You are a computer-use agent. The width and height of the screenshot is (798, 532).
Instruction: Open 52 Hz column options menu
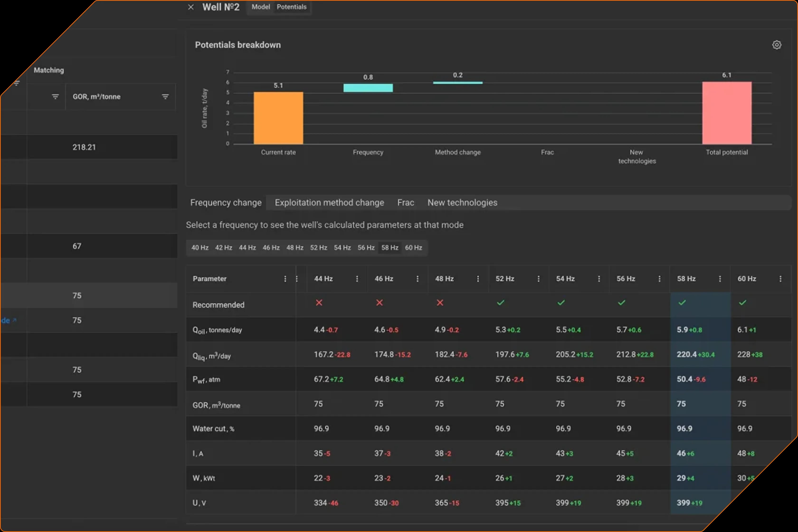click(538, 279)
